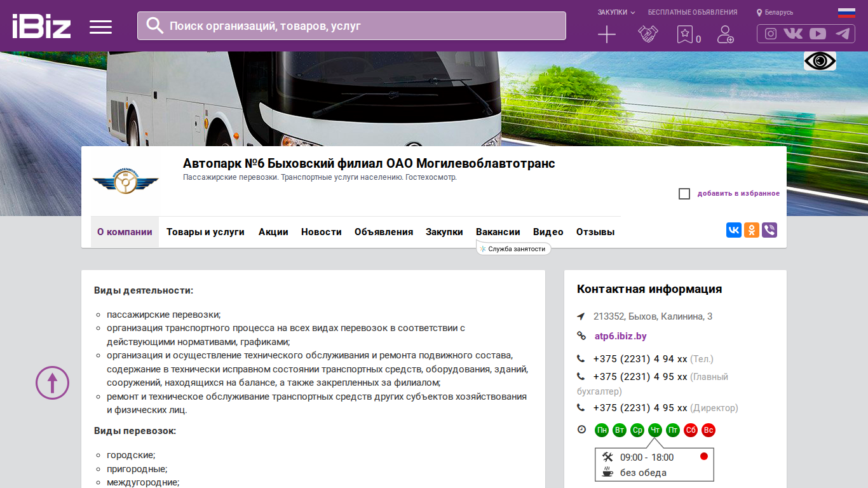Click the plus add icon in header
Screen dimensions: 868x488
pyautogui.click(x=607, y=34)
